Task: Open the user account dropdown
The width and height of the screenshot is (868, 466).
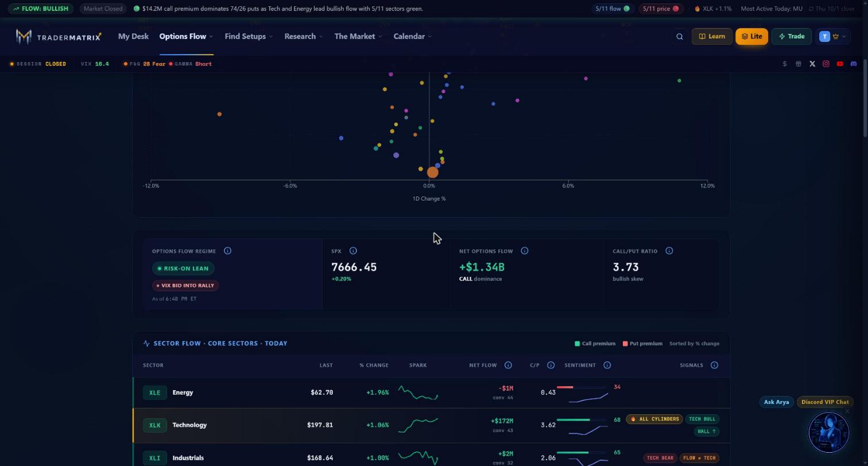Action: click(x=832, y=36)
